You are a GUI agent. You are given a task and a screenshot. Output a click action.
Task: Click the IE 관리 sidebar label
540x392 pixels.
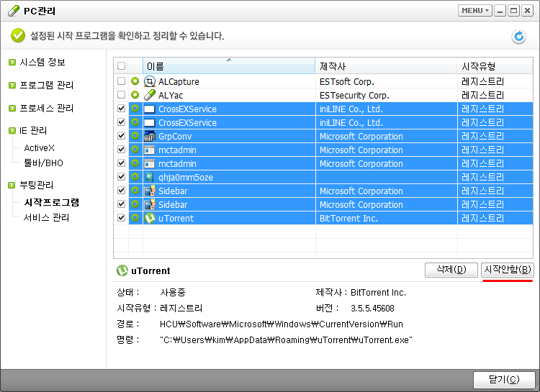33,130
